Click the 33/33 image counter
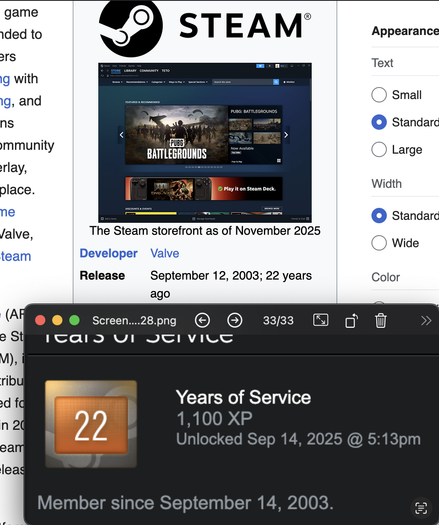The image size is (439, 525). (278, 321)
